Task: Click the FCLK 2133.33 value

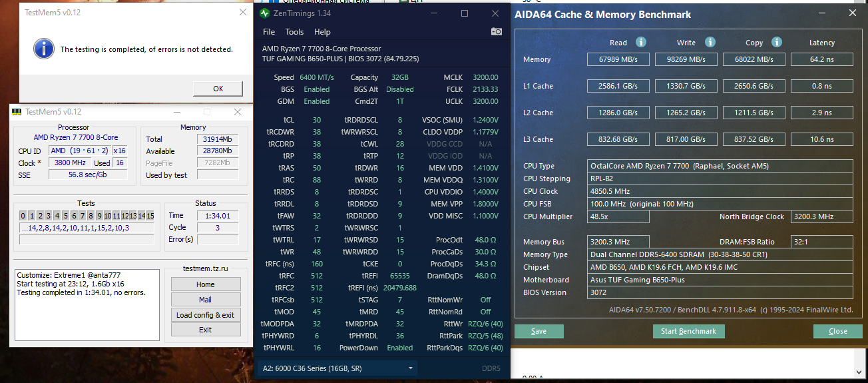Action: pyautogui.click(x=485, y=89)
